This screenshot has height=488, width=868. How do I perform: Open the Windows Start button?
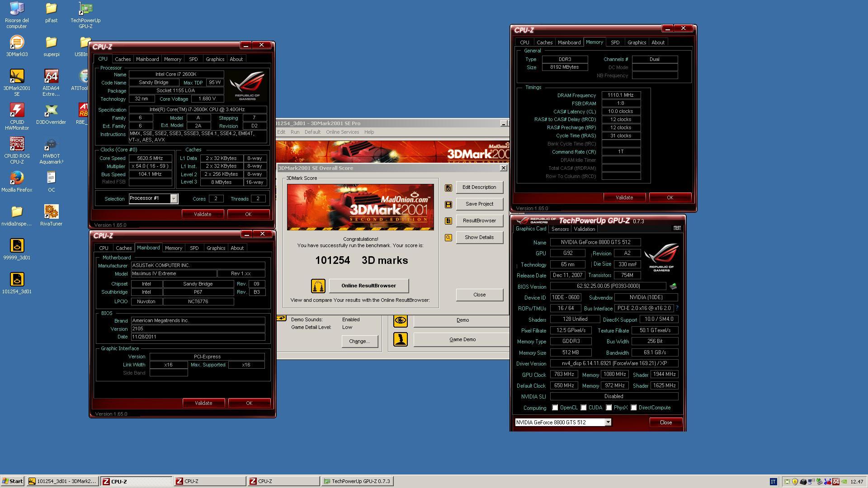(x=12, y=481)
